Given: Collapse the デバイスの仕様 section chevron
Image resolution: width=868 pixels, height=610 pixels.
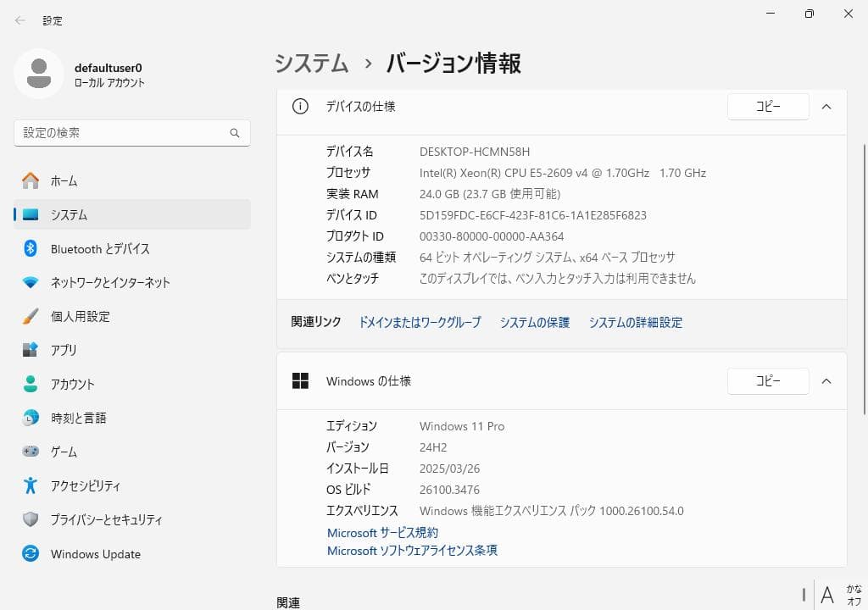Looking at the screenshot, I should (x=826, y=107).
